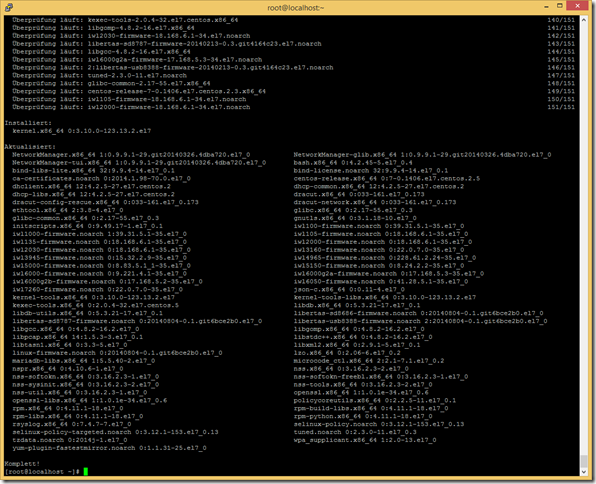596x484 pixels.
Task: Minimize the root@localhost terminal window
Action: coord(546,6)
